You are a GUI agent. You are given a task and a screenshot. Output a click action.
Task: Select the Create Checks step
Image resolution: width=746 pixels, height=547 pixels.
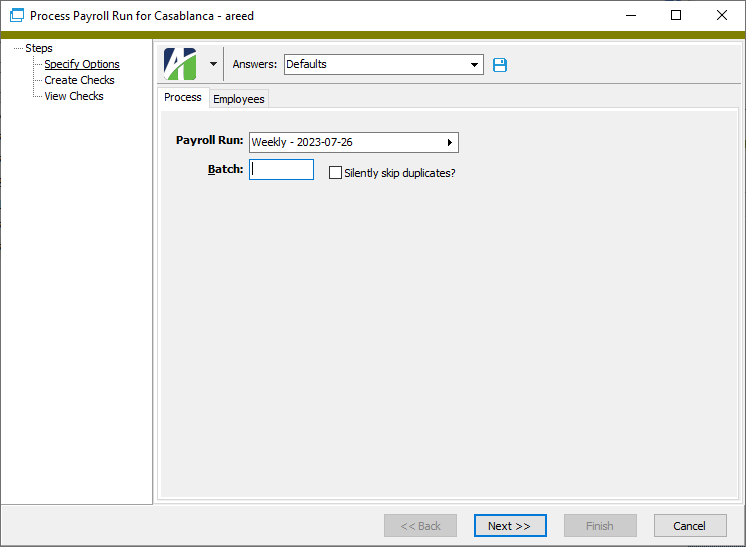tap(79, 80)
